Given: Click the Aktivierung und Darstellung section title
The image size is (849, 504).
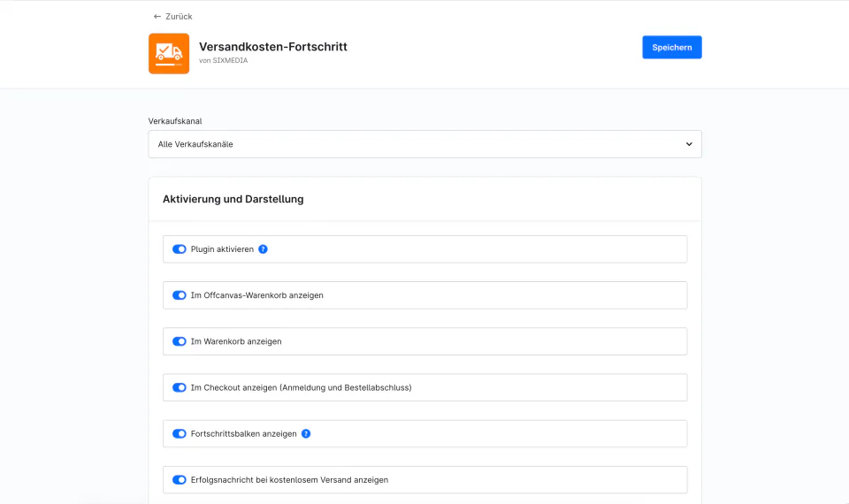Looking at the screenshot, I should click(233, 199).
